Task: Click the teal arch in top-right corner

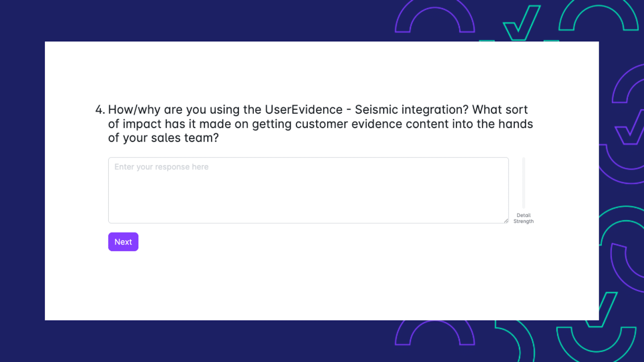Action: [x=599, y=15]
